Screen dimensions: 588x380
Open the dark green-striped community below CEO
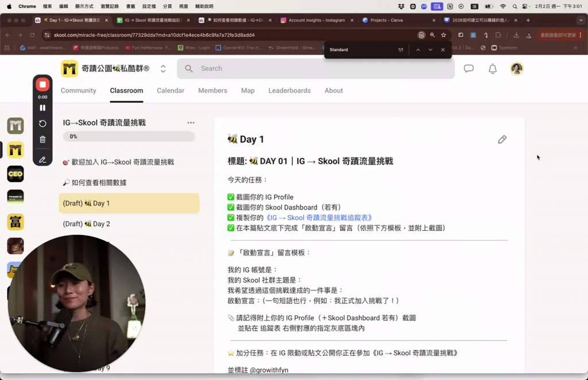pos(16,198)
